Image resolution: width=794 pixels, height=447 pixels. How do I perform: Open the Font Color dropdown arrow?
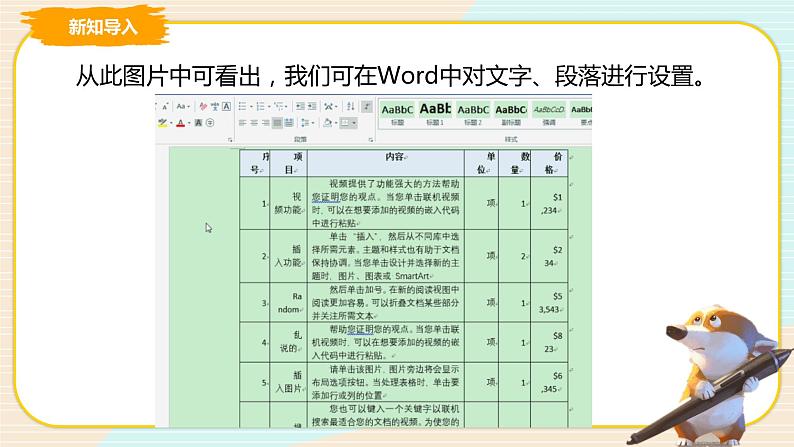(189, 123)
